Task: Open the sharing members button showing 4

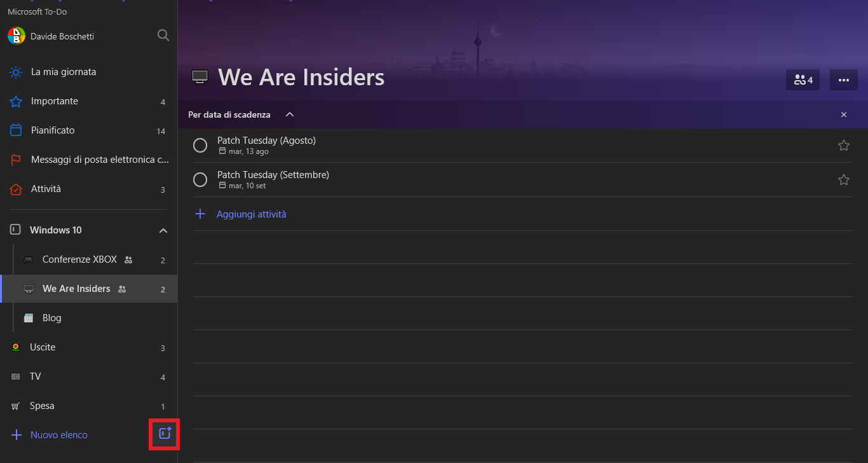Action: click(803, 80)
